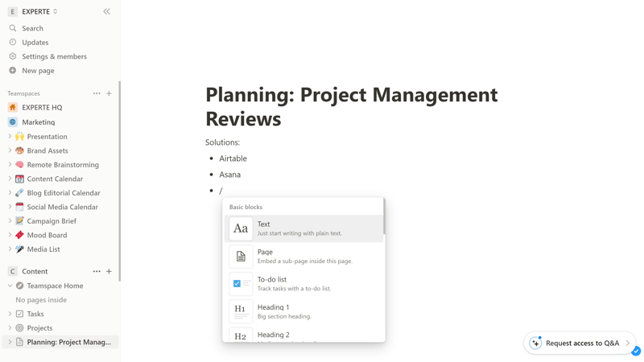The height and width of the screenshot is (362, 644).
Task: Open Content teamspace more options dots
Action: [x=97, y=271]
